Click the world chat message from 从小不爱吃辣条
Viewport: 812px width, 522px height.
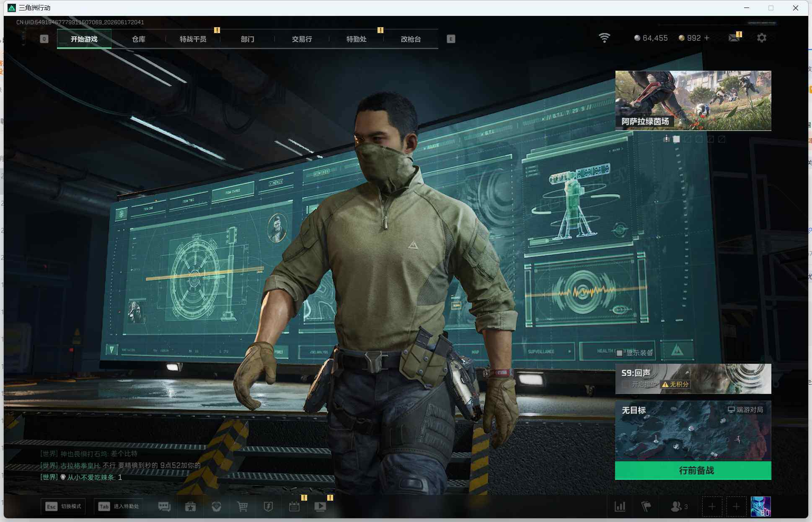tap(81, 477)
